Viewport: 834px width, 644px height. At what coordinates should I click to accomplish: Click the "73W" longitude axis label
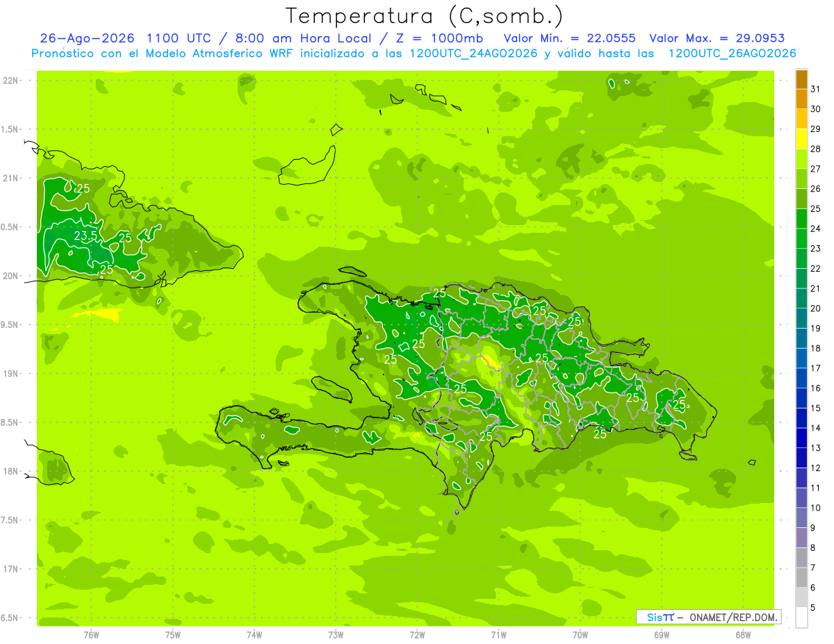click(336, 635)
